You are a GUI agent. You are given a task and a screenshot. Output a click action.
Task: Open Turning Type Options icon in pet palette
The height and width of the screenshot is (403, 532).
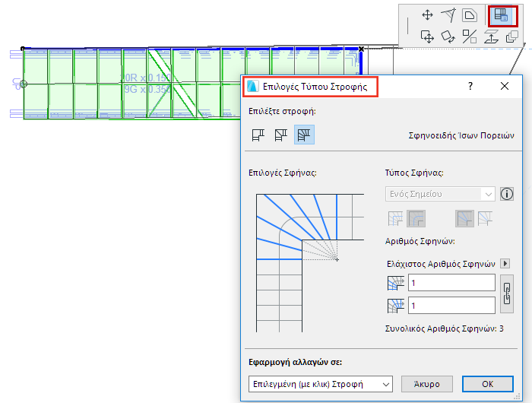502,16
